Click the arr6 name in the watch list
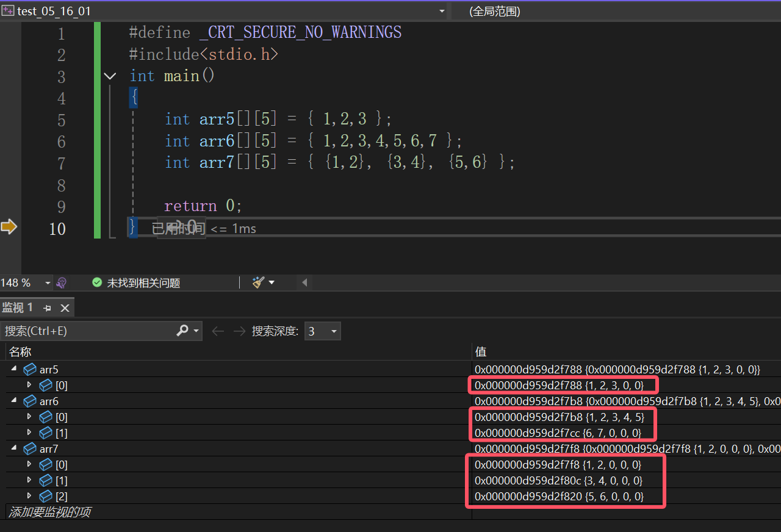This screenshot has width=781, height=532. coord(49,401)
